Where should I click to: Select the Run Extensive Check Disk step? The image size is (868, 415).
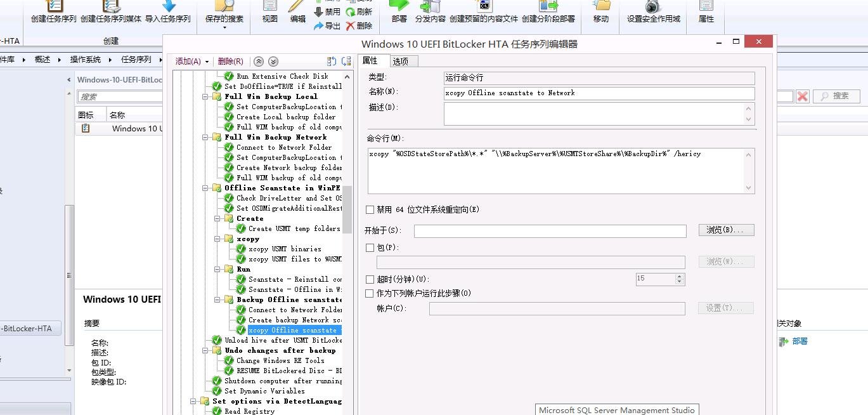[282, 76]
